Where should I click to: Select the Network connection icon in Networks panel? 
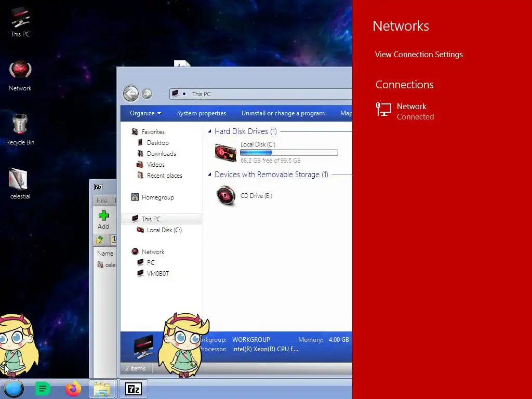click(x=384, y=110)
